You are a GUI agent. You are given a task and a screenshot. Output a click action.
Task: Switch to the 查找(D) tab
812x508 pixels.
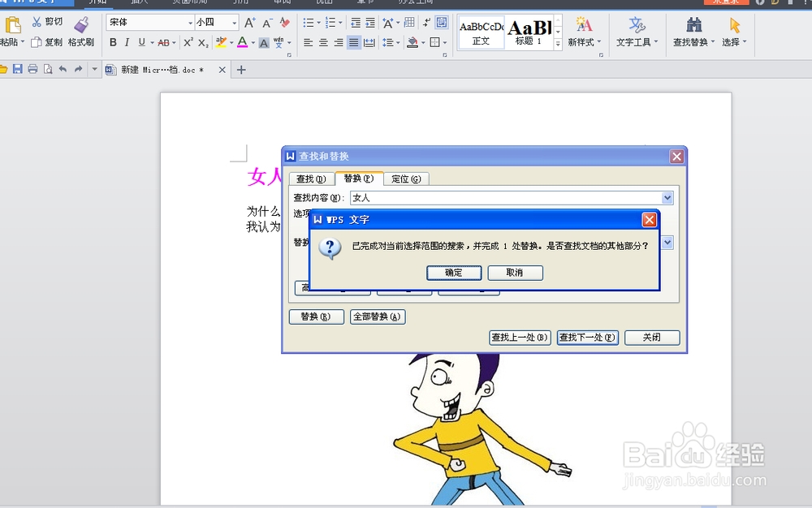311,179
